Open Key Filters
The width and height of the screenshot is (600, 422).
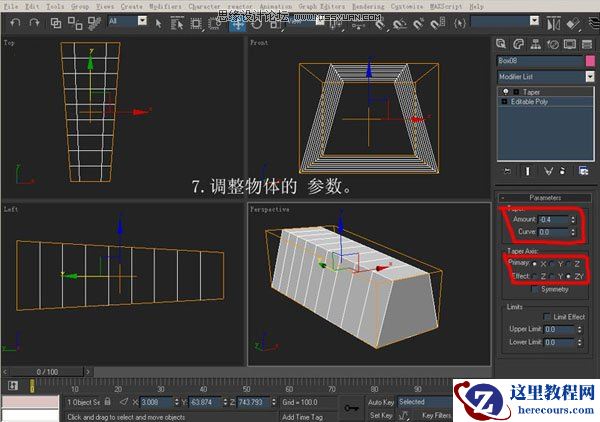(436, 415)
